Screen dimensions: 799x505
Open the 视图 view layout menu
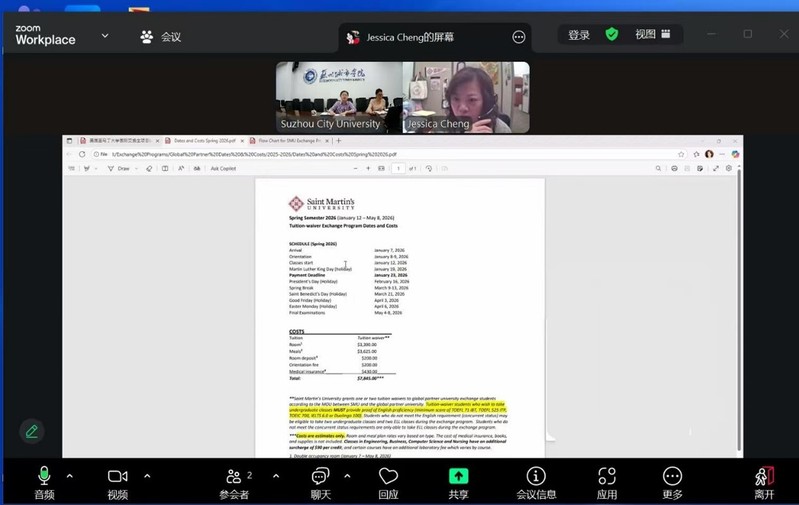(653, 35)
